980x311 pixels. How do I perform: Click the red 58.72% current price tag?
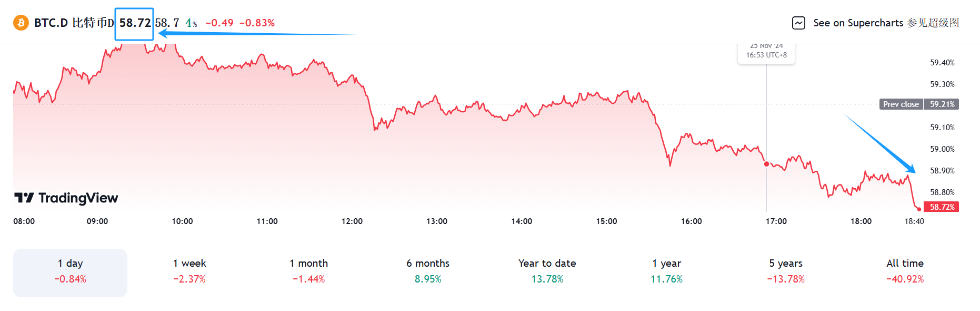coord(942,207)
